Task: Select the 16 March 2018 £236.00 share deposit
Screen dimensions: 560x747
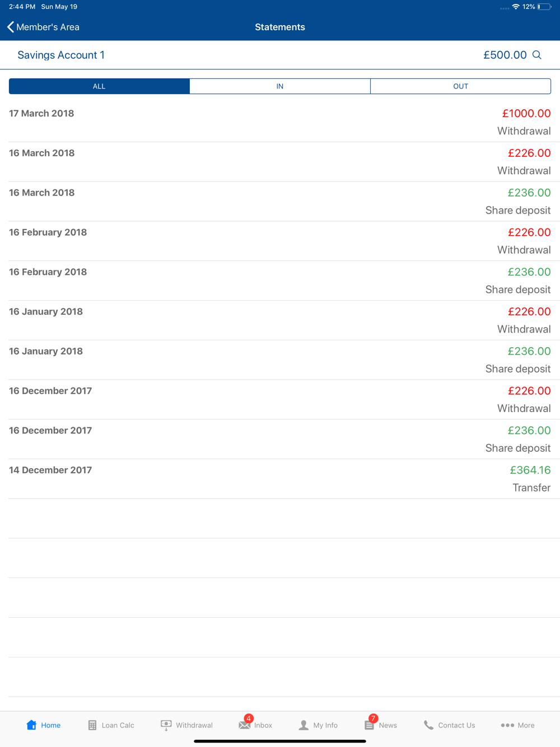Action: coord(280,201)
